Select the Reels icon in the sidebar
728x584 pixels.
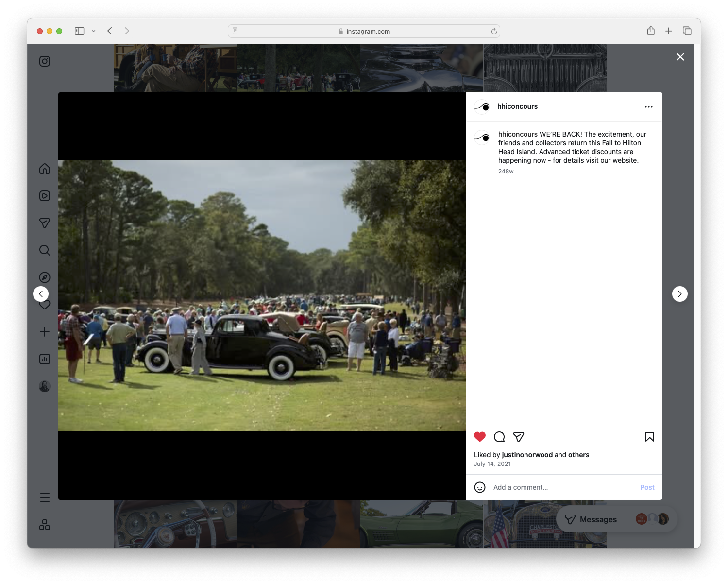[x=44, y=196]
